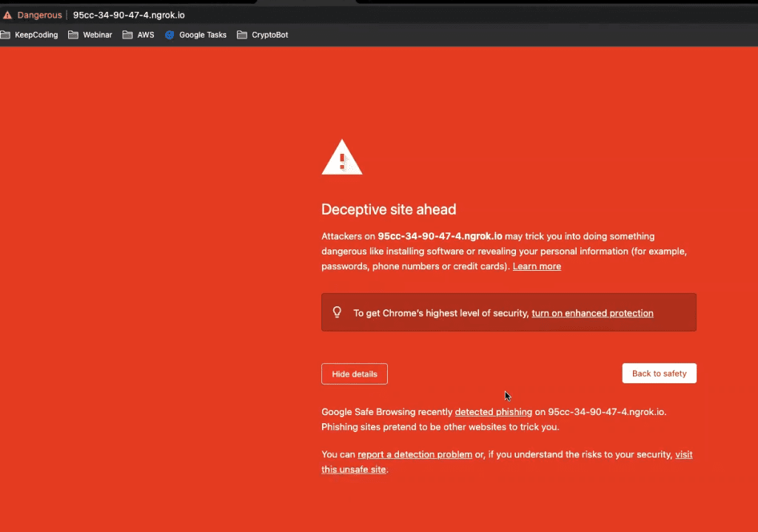
Task: Click the Dangerous security label
Action: tap(39, 15)
